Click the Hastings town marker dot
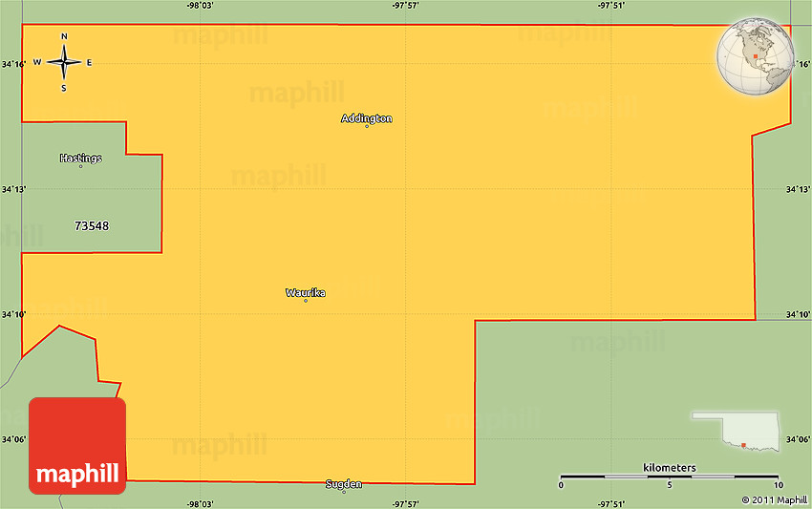This screenshot has width=812, height=509. point(80,166)
